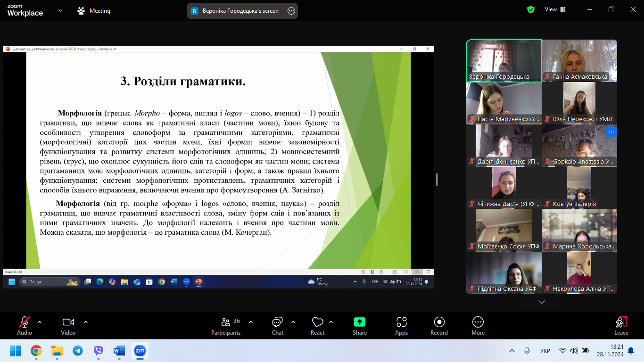
Task: Show hidden system tray icons chevron
Action: coord(512,351)
